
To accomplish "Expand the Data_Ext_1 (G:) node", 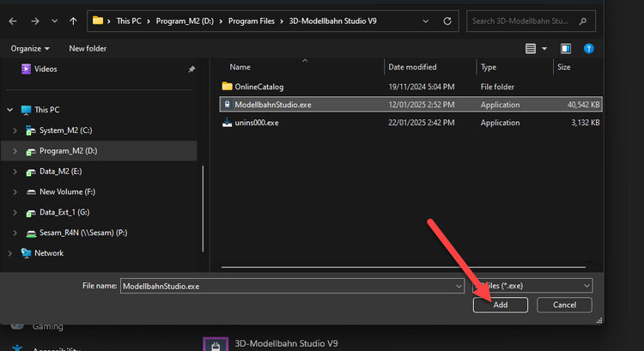I will click(x=15, y=212).
